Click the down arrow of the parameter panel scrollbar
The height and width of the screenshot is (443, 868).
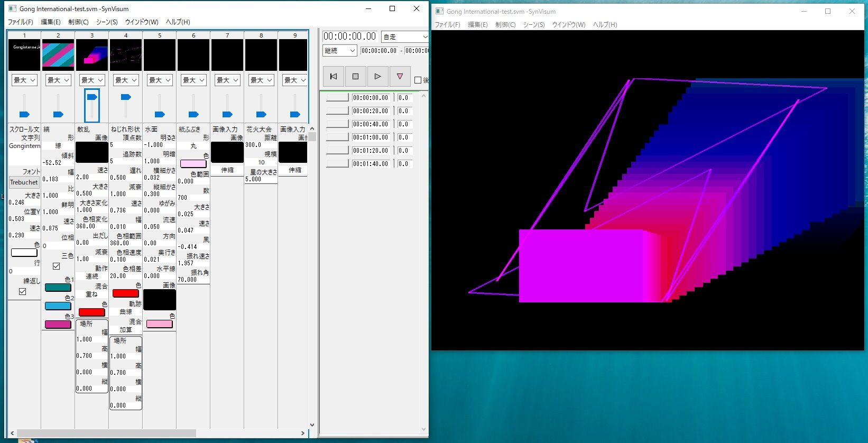click(x=312, y=424)
